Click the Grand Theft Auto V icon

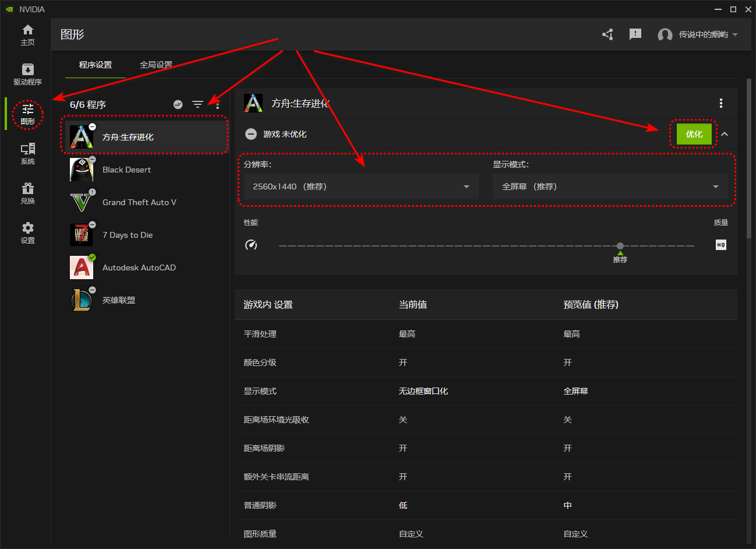tap(82, 202)
